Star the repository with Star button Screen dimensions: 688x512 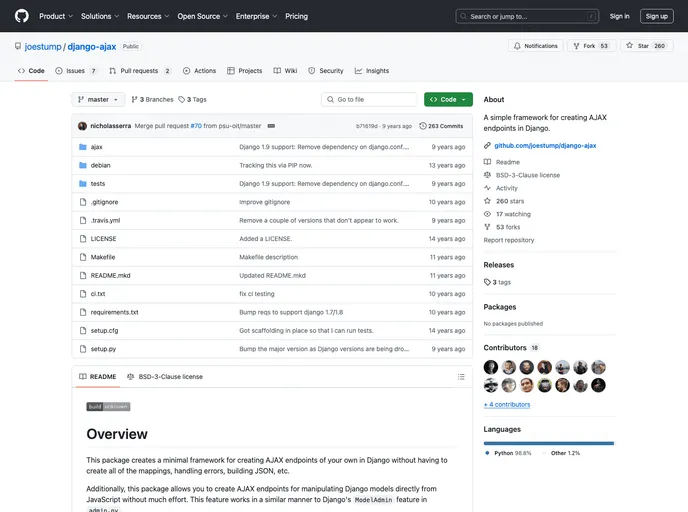[647, 46]
